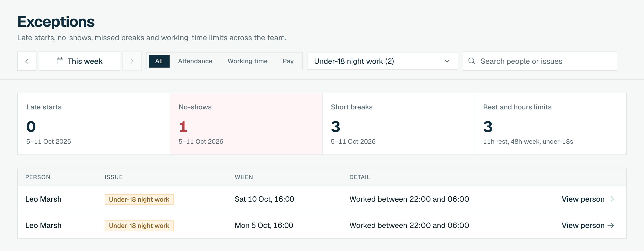Screen dimensions: 644x251
Task: Click the Mon 5 Oct, 16:00 cell
Action: (x=264, y=225)
